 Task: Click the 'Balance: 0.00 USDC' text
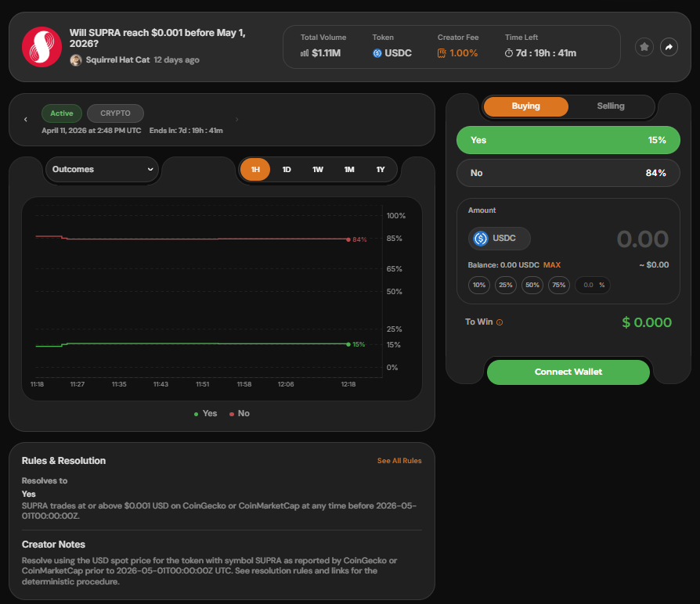click(503, 265)
